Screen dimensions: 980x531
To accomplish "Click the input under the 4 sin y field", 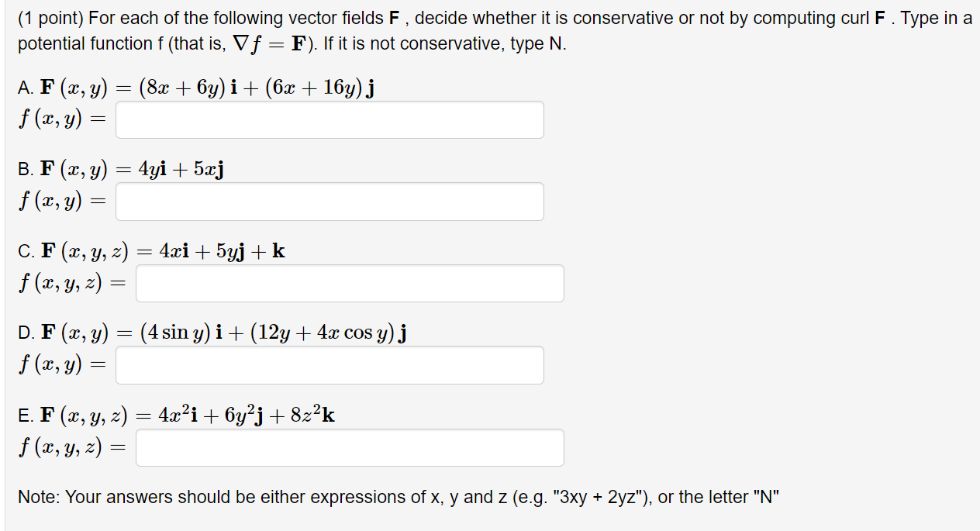I will (329, 364).
